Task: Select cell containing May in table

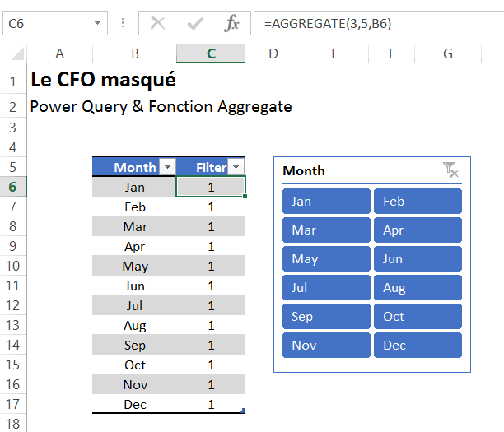Action: pos(134,266)
